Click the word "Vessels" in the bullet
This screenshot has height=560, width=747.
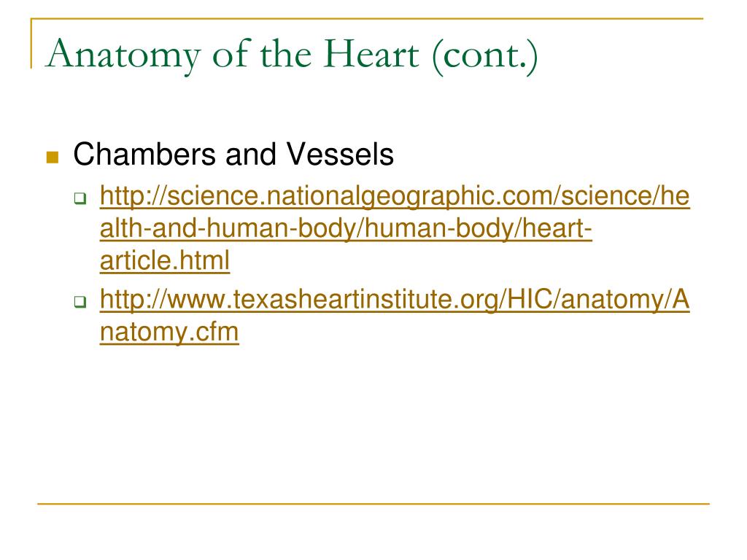[x=340, y=155]
